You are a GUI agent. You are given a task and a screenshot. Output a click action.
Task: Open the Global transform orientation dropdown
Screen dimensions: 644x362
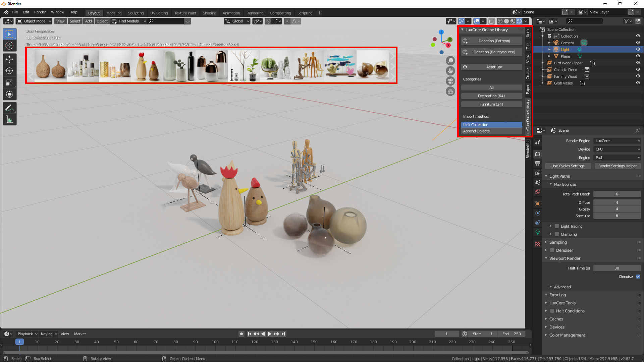pos(237,21)
